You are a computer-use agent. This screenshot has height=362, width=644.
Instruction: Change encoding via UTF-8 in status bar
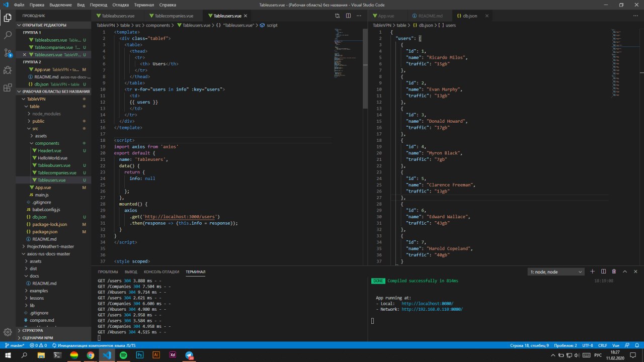point(587,345)
